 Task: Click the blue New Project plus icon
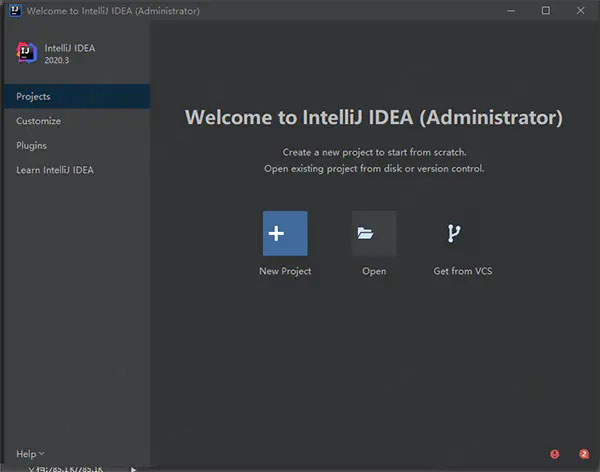[x=285, y=233]
